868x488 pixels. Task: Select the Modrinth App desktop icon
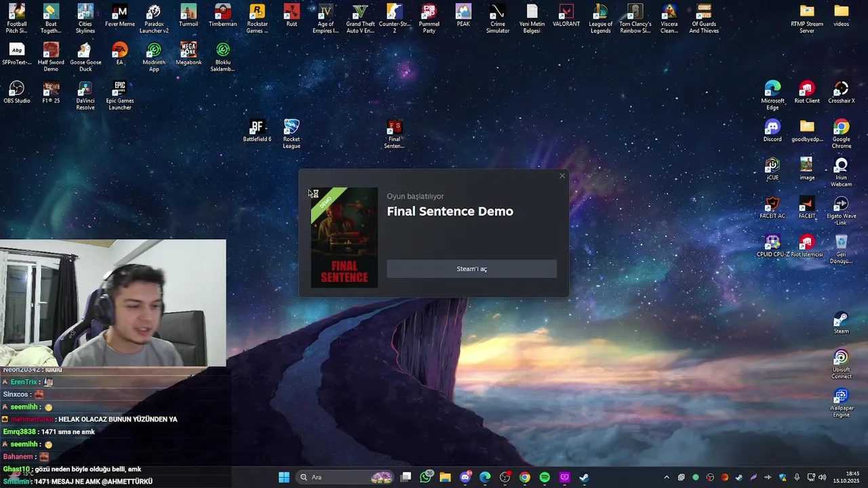(154, 57)
